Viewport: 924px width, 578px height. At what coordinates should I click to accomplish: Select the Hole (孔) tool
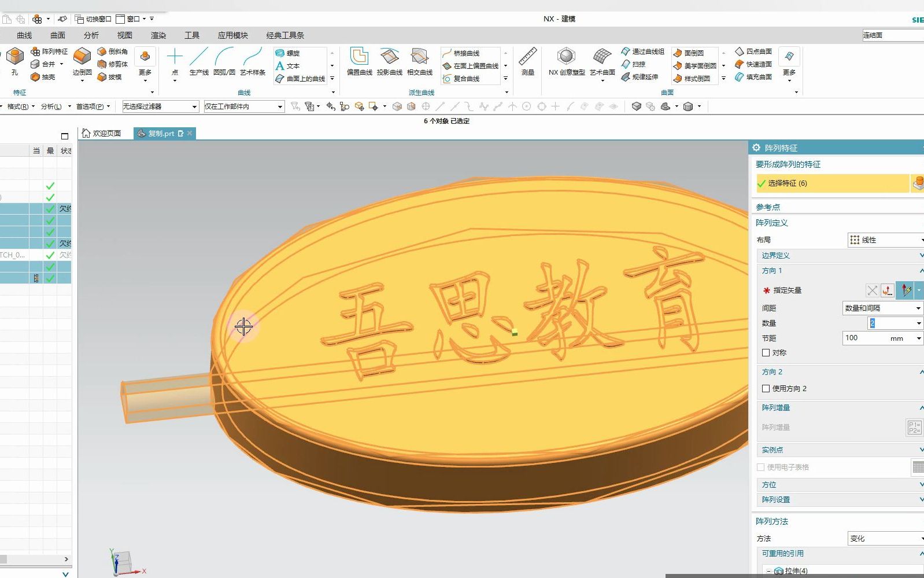coord(14,61)
